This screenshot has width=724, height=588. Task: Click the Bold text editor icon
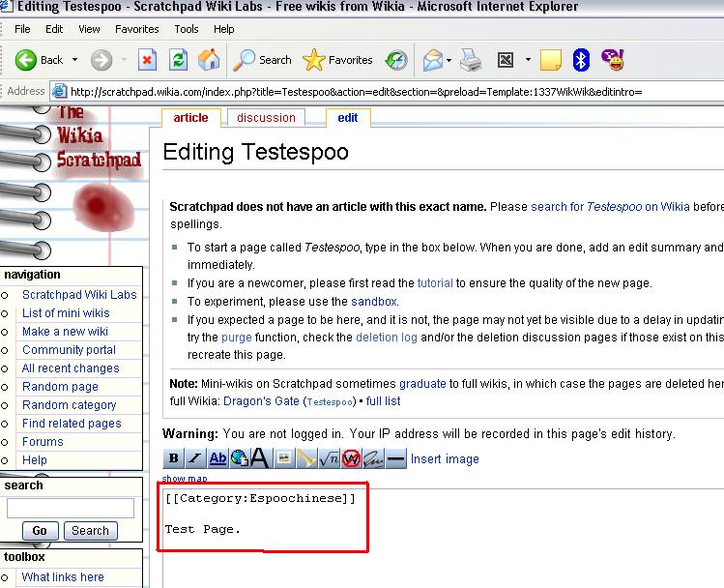point(174,457)
